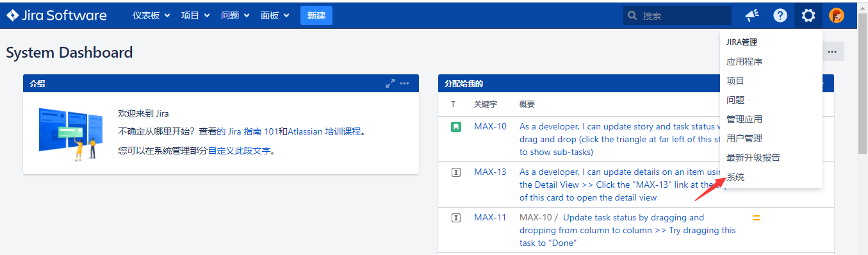The height and width of the screenshot is (255, 868).
Task: Click the 分配给我的 gadget title
Action: 463,83
